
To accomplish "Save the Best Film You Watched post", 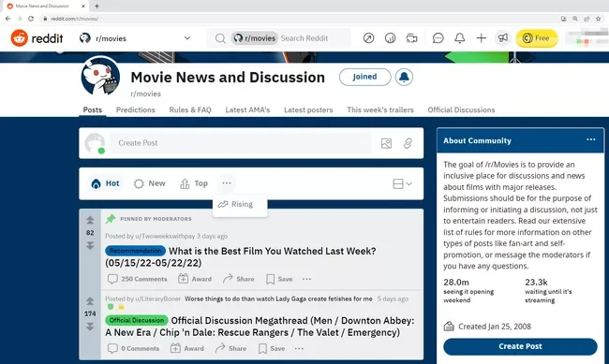I will coord(279,279).
